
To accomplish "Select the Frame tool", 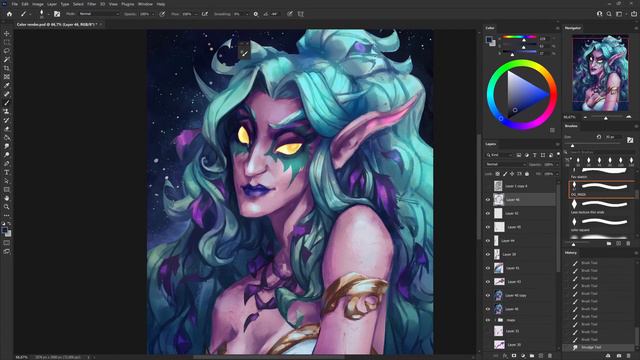I will (7, 77).
